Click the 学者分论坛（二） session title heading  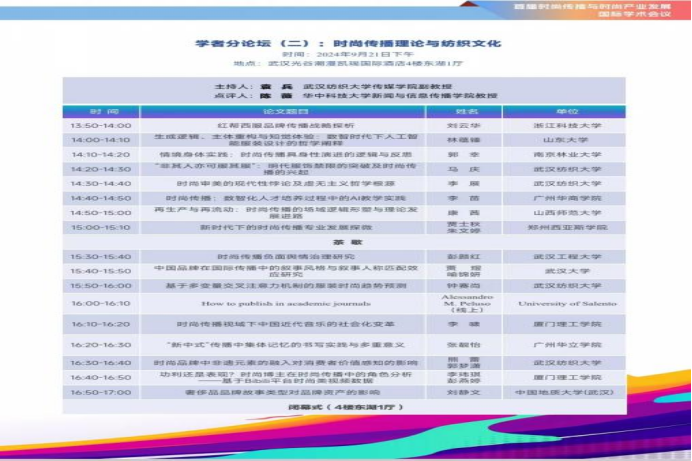coord(346,44)
